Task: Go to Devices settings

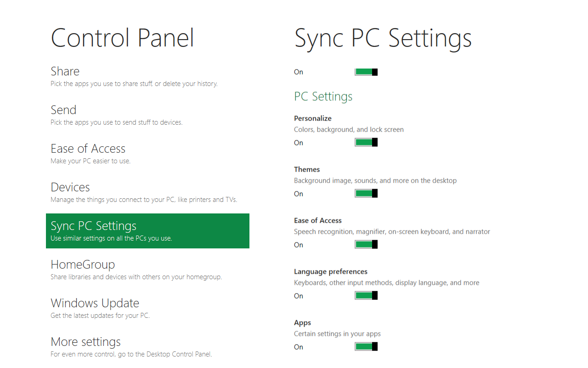Action: pos(70,188)
